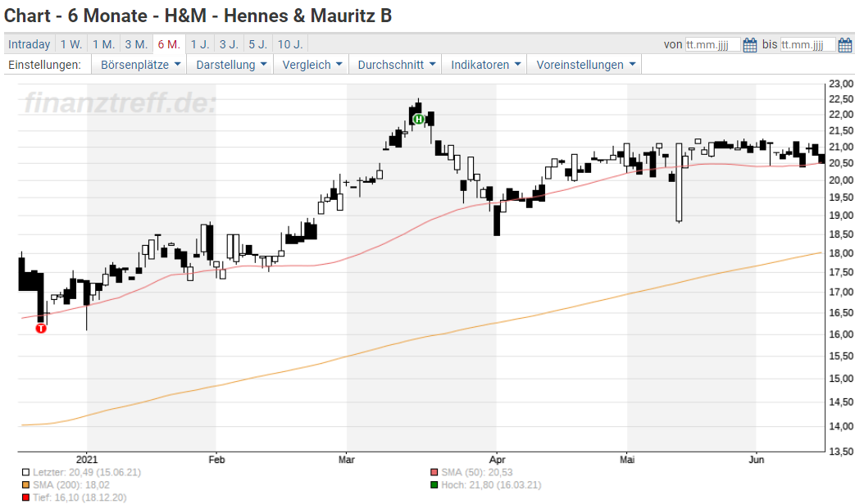Click the pink SMA (50) legend swatch
This screenshot has width=855, height=504.
(x=434, y=472)
